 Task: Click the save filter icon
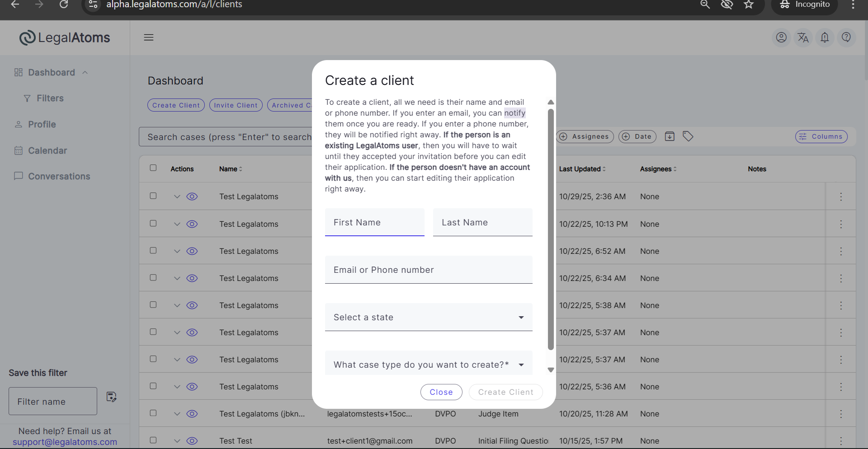111,397
